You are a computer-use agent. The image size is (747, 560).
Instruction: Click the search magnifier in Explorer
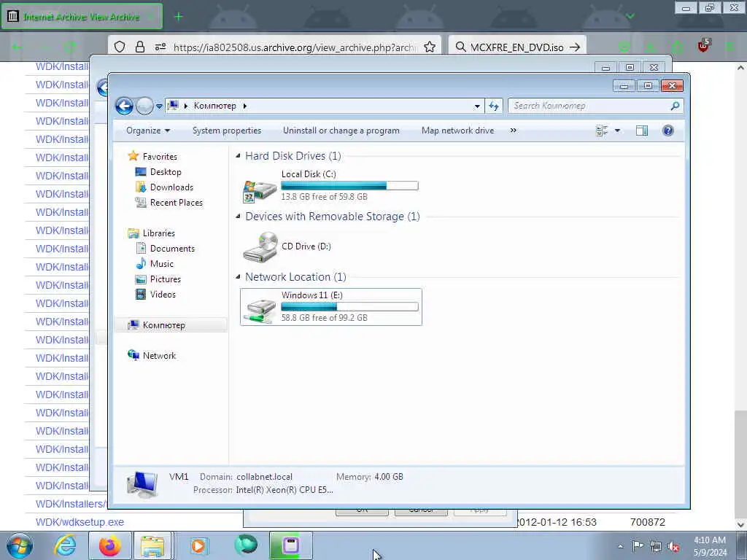coord(675,106)
